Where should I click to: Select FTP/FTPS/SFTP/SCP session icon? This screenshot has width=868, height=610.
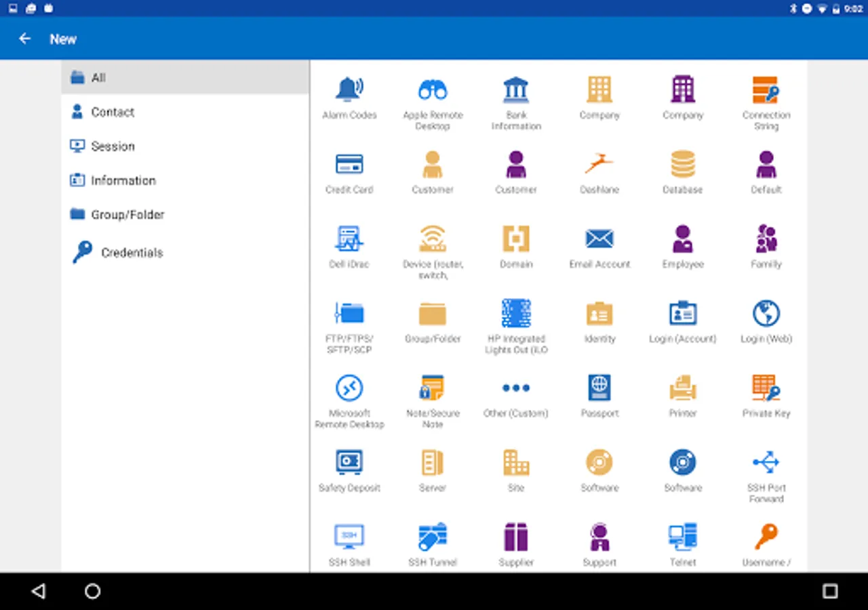(x=349, y=313)
